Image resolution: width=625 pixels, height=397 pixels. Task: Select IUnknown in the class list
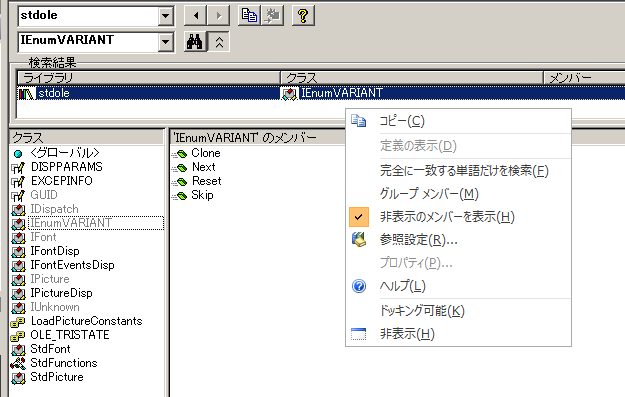coord(55,307)
